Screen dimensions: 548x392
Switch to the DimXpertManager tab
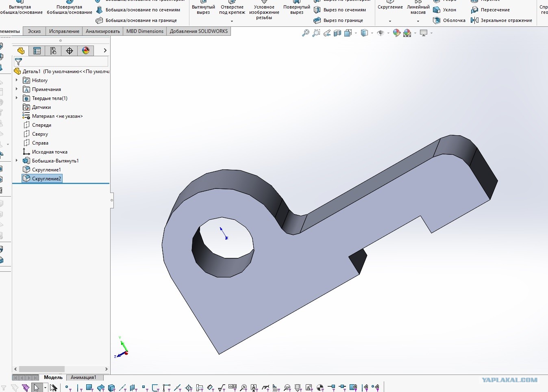70,51
